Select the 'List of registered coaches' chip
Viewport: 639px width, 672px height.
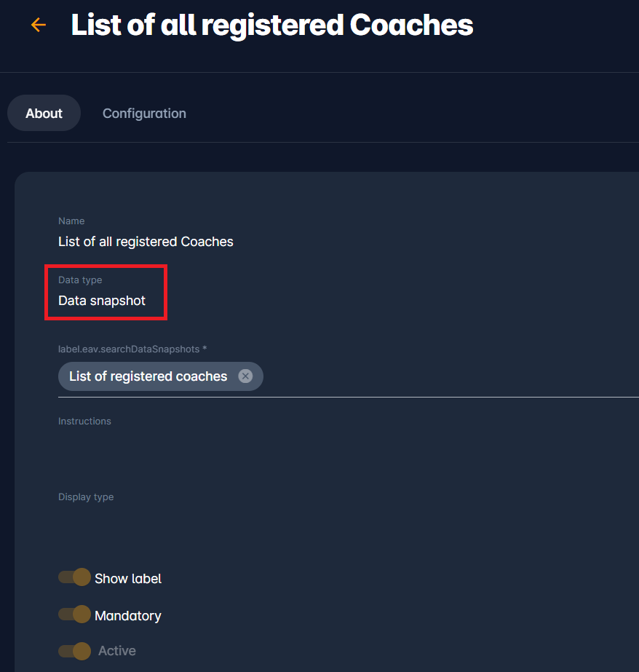148,376
